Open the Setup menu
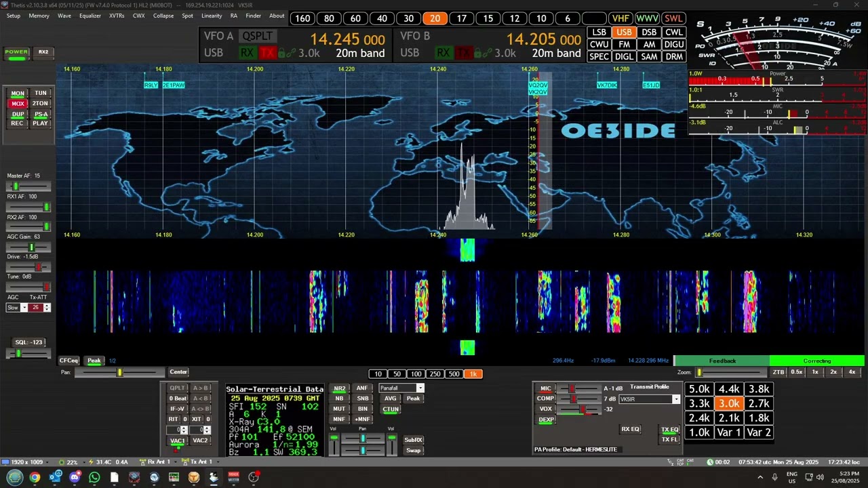 coord(14,16)
